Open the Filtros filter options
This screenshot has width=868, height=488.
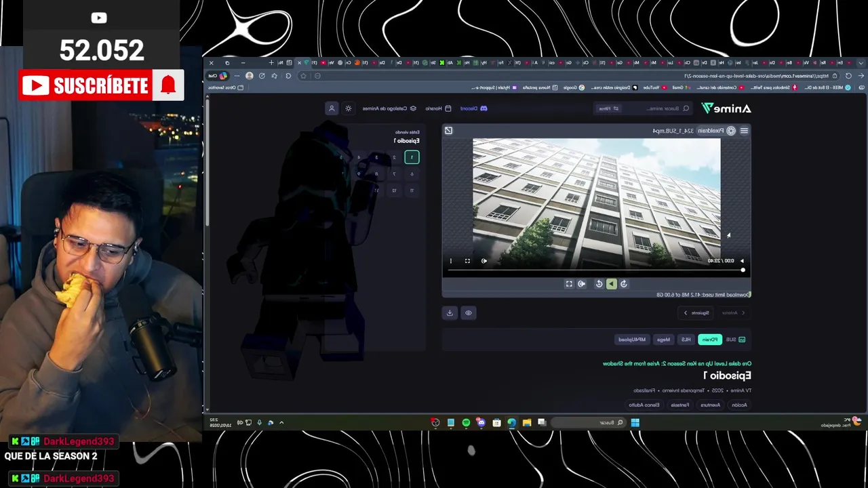click(x=608, y=108)
